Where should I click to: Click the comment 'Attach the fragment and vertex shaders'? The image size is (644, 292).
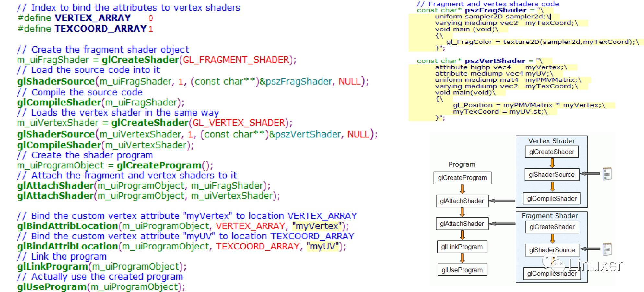pos(127,175)
